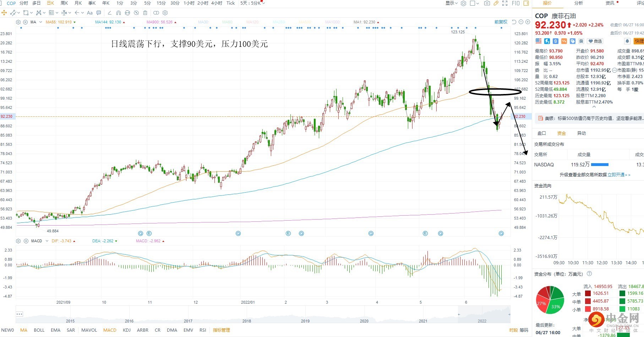
Task: Collapse the quote details chevron
Action: [594, 107]
